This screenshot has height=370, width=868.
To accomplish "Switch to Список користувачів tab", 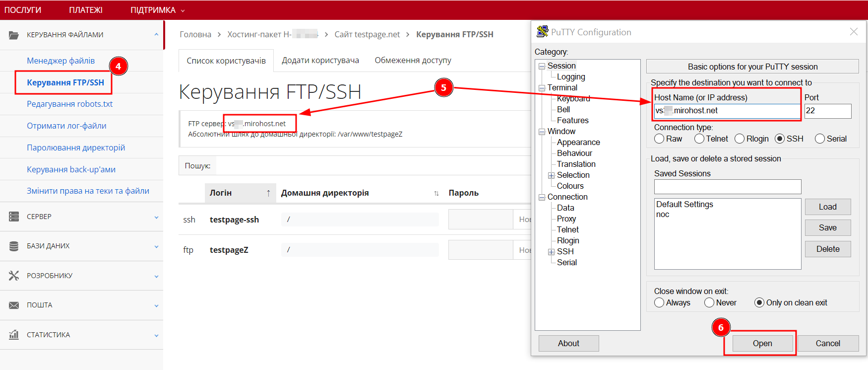I will click(226, 61).
